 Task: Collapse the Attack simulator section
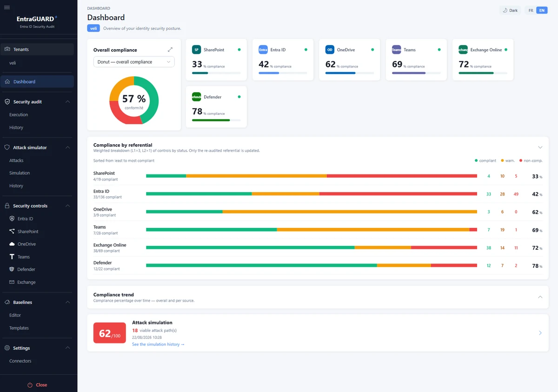(x=68, y=147)
